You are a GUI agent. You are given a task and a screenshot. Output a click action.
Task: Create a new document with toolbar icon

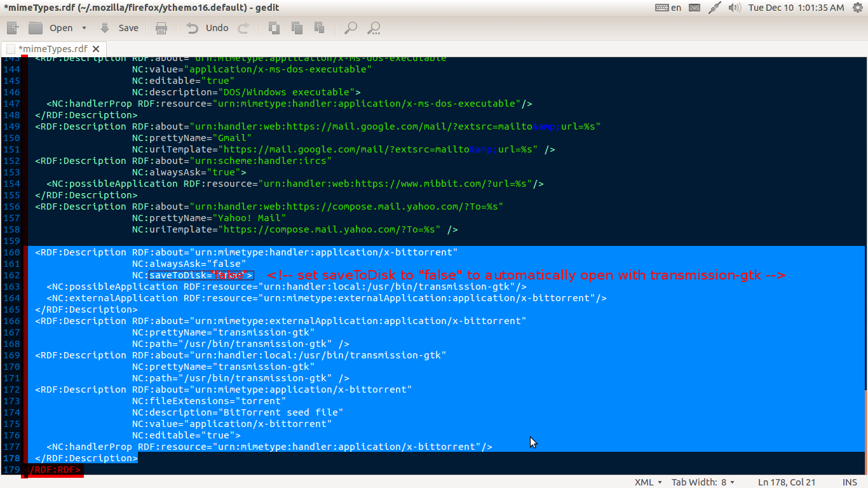click(13, 28)
